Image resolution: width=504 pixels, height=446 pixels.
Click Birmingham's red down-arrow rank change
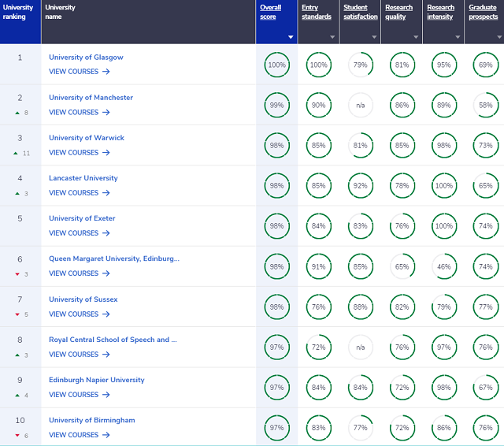[x=17, y=436]
